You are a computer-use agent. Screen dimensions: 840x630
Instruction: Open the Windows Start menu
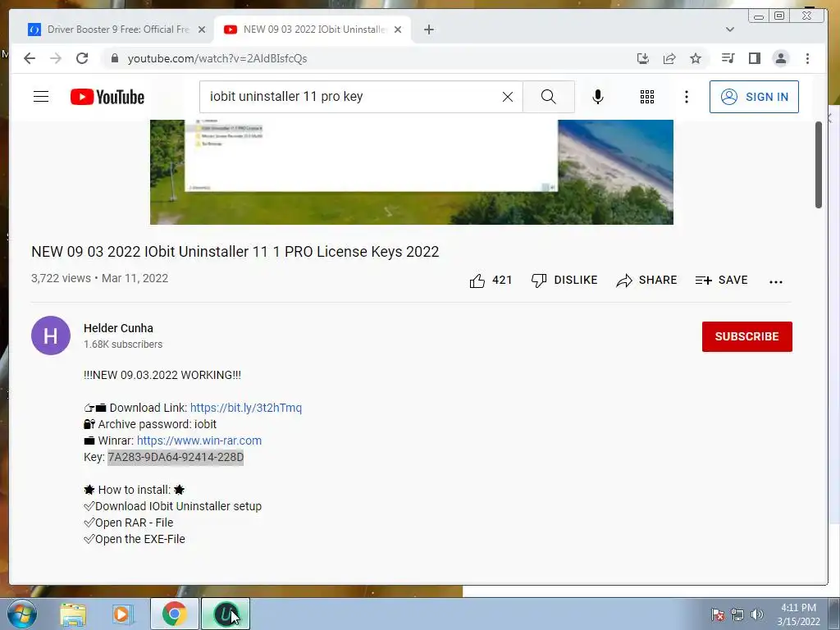21,614
